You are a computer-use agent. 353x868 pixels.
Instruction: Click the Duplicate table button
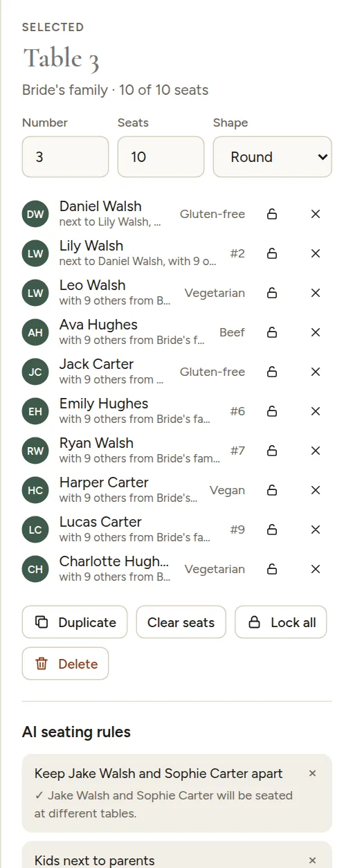pos(75,622)
